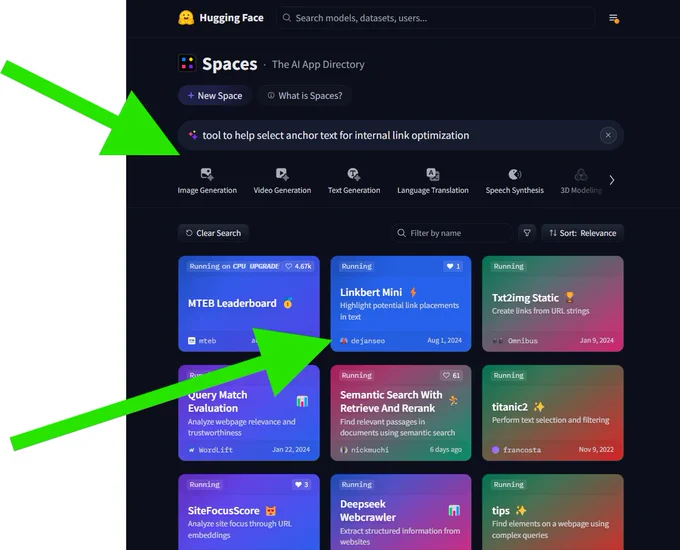Click 'The AI App Directory' subtitle
Image resolution: width=680 pixels, height=550 pixels.
pos(318,64)
